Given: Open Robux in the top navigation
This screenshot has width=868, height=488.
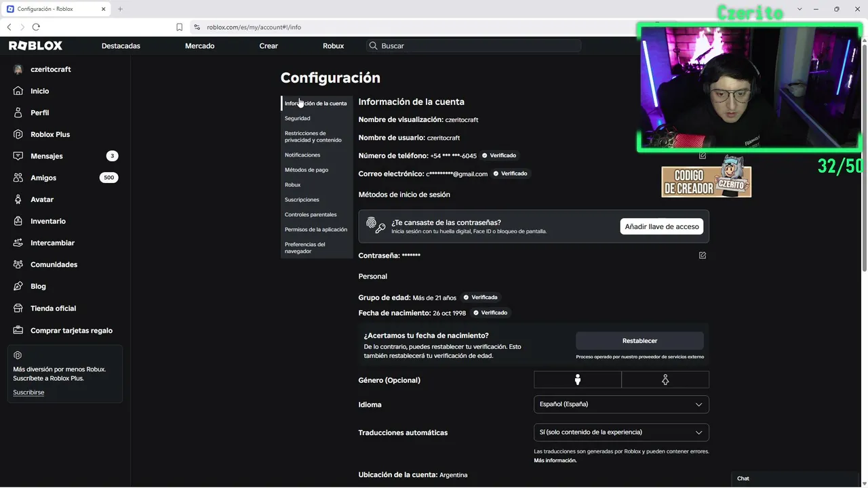Looking at the screenshot, I should [333, 45].
